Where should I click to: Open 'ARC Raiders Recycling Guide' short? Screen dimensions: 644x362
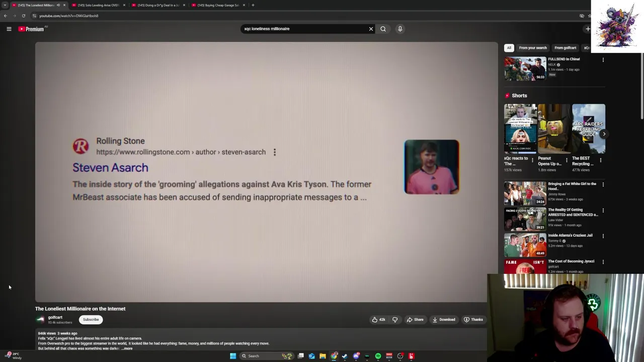tap(588, 128)
